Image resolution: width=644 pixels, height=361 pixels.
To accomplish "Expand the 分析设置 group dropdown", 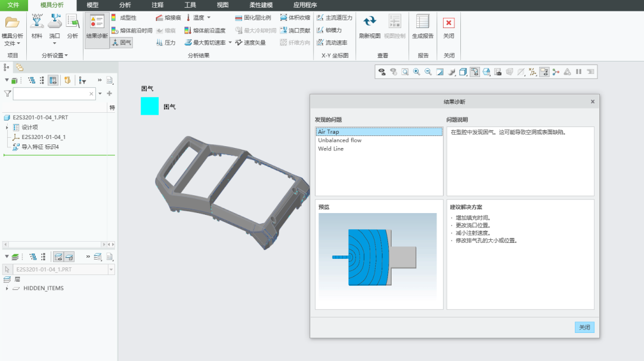I will click(55, 55).
